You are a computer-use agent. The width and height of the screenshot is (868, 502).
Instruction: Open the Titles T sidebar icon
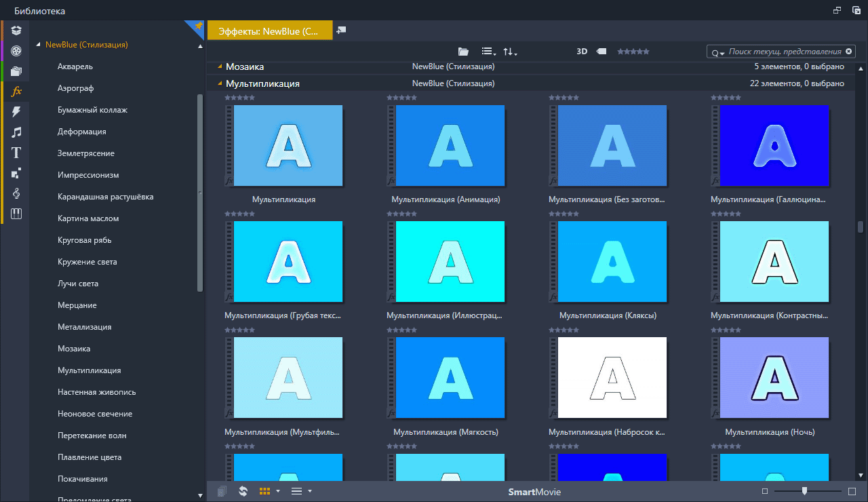(16, 153)
